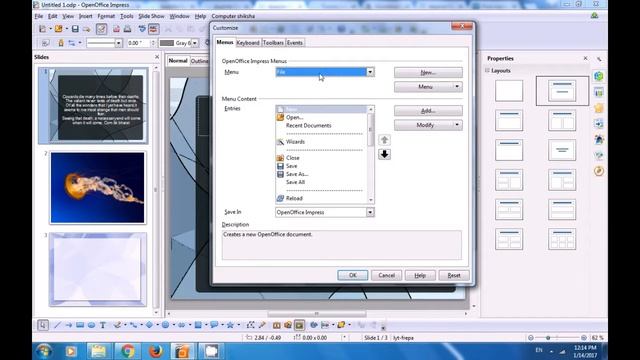The height and width of the screenshot is (360, 640).
Task: Open the New document icon's dropdown arrow
Action: [x=50, y=29]
